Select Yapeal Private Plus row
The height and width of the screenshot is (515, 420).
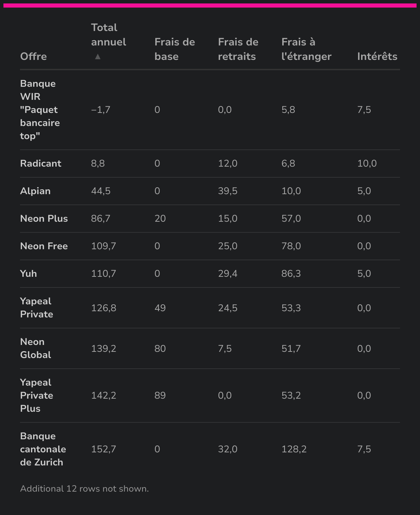(210, 396)
